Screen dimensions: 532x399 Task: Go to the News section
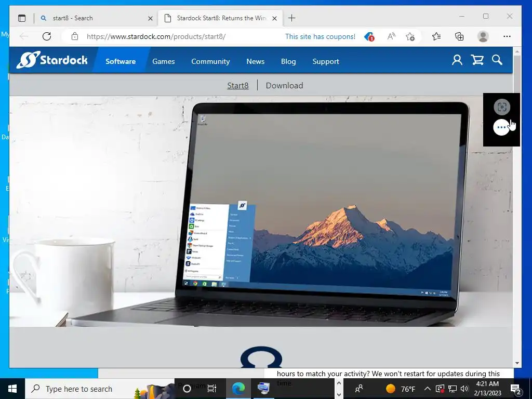[x=255, y=61]
